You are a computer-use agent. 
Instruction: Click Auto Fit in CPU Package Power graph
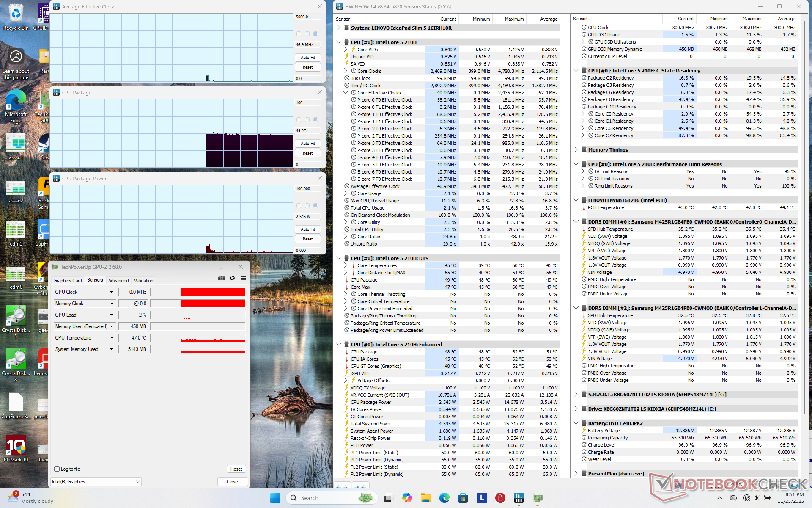coord(307,229)
